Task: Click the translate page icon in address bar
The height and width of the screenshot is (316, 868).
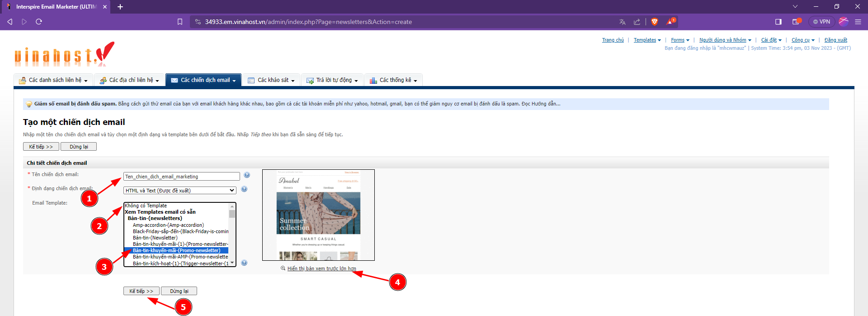Action: (x=623, y=22)
